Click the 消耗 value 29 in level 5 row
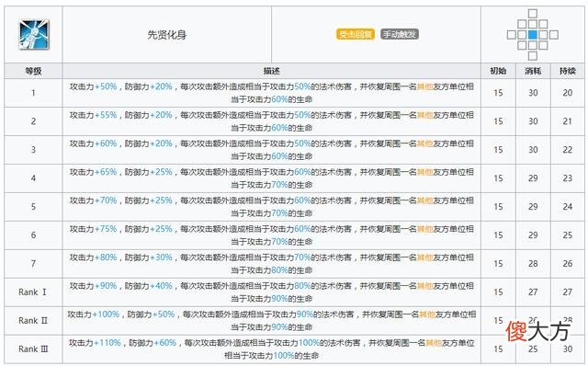This screenshot has height=366, width=588. pyautogui.click(x=533, y=207)
